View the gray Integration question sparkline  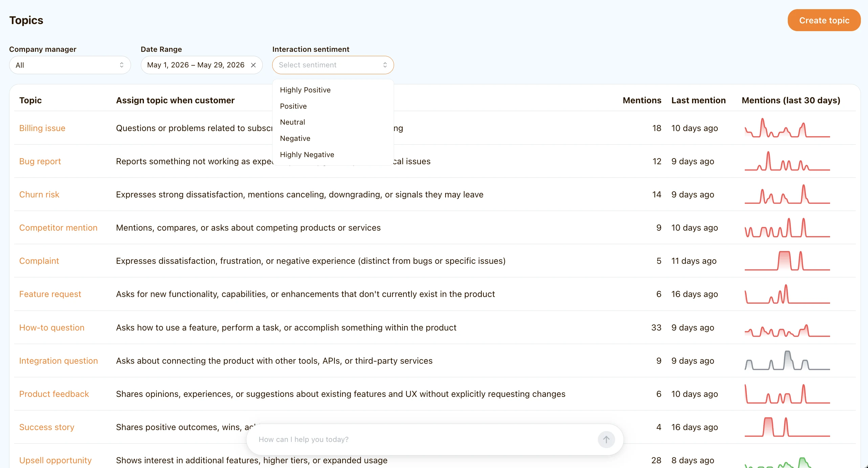pyautogui.click(x=787, y=360)
